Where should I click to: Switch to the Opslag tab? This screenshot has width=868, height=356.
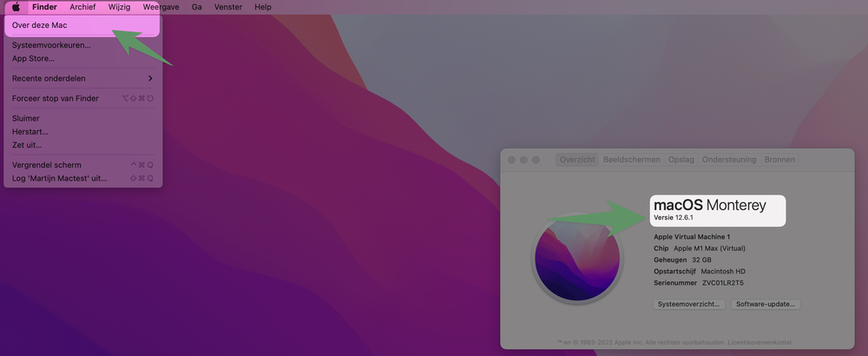click(x=681, y=160)
